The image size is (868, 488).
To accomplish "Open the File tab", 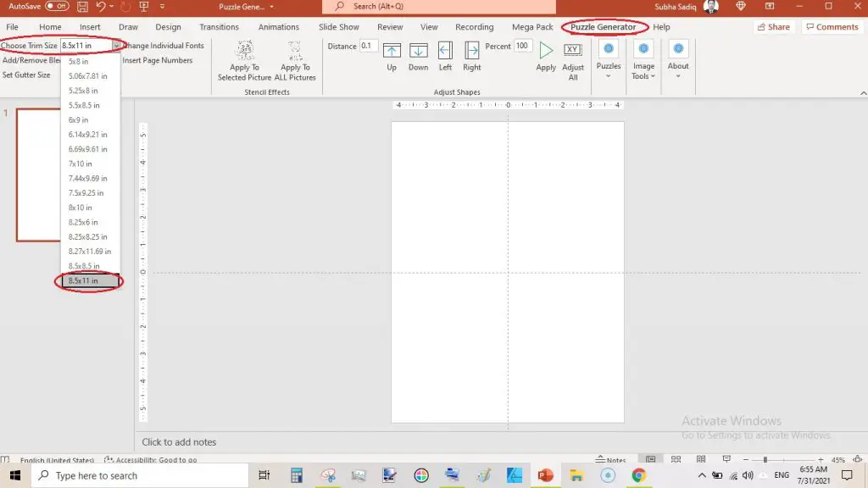I will (x=12, y=26).
